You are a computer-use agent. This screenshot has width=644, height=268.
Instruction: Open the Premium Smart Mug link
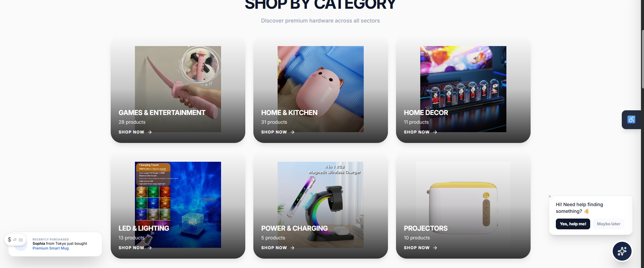point(50,248)
